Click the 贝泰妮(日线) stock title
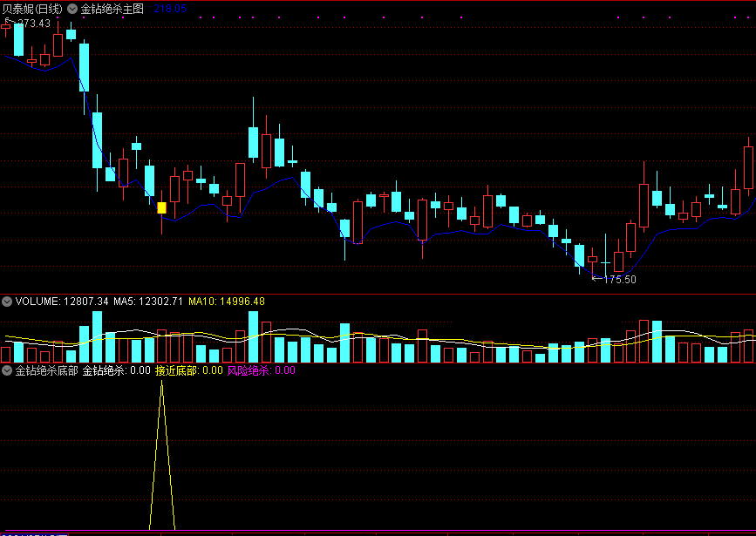756x536 pixels. pos(32,9)
